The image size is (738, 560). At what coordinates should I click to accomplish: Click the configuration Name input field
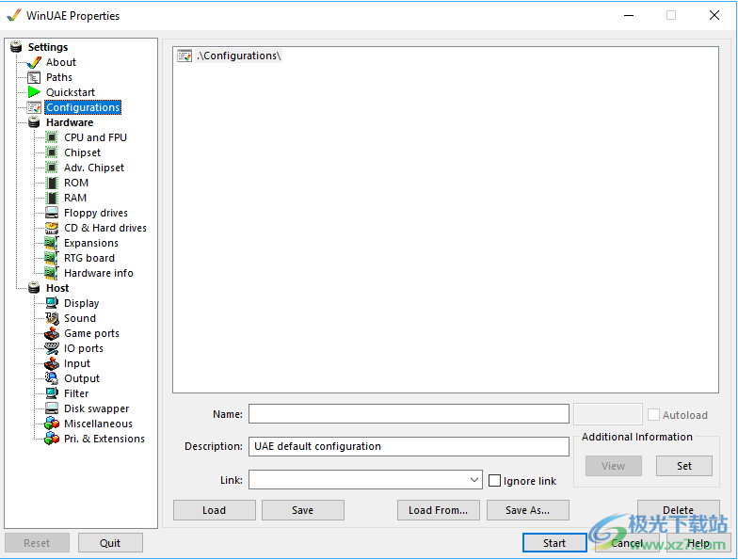(x=409, y=414)
